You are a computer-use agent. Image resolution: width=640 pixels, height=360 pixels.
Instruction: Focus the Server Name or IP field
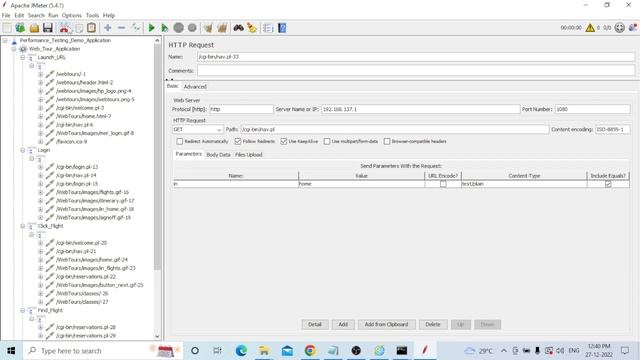click(420, 109)
